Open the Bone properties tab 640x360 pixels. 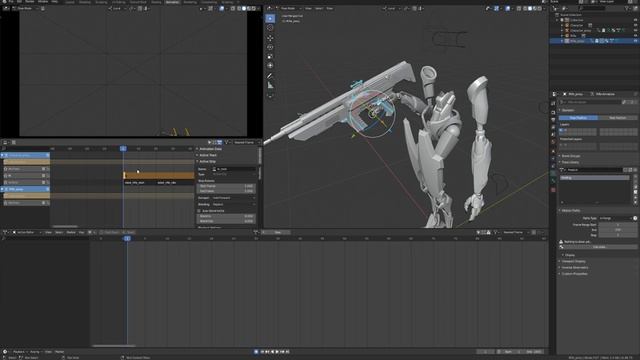point(553,181)
